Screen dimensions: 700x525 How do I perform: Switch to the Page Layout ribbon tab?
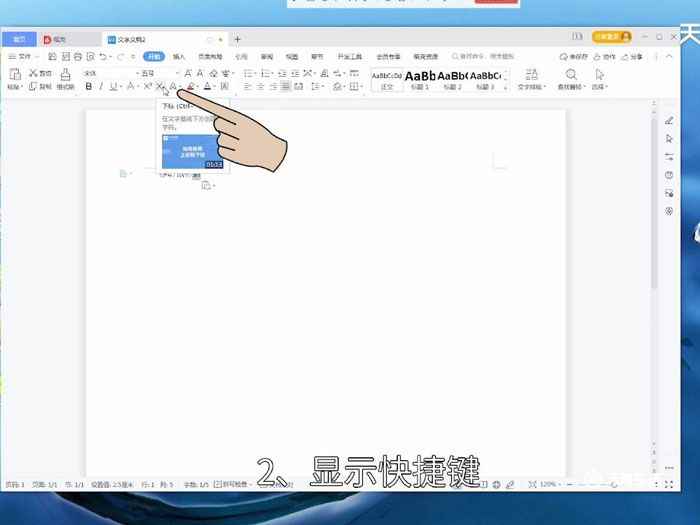tap(210, 56)
